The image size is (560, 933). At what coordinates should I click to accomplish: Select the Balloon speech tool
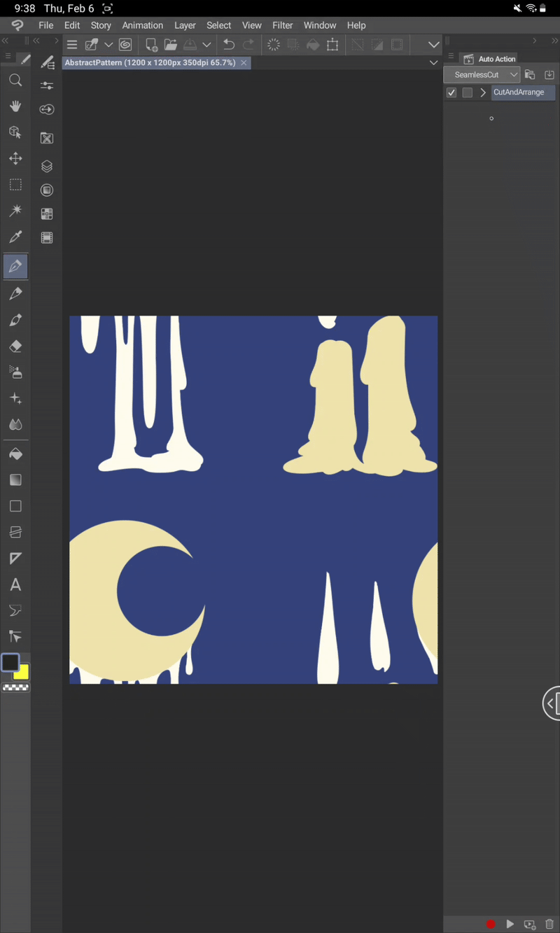click(x=15, y=610)
